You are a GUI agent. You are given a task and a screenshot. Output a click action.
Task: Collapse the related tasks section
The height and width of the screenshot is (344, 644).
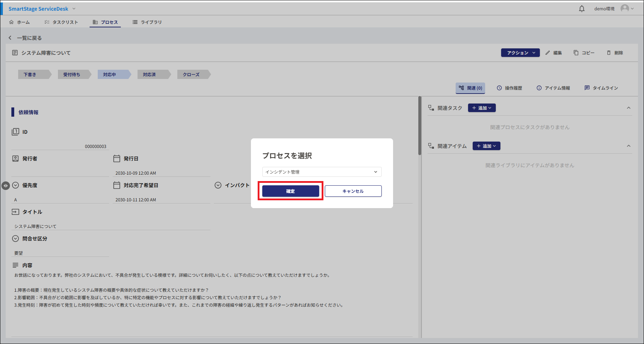[x=628, y=108]
